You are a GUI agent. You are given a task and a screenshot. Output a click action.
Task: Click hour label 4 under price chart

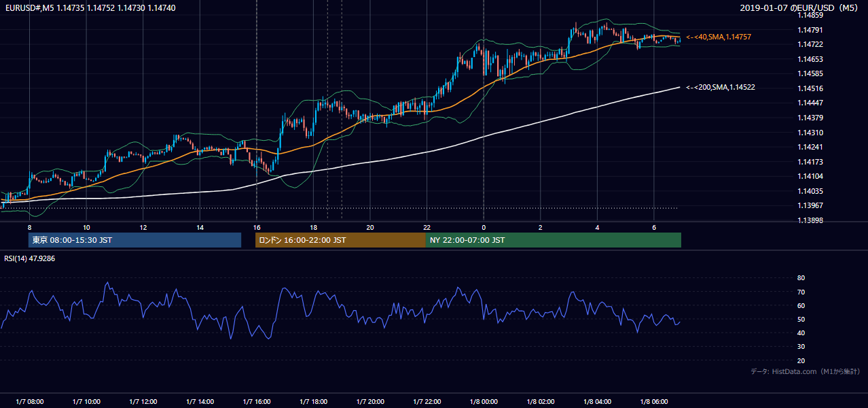tap(597, 227)
